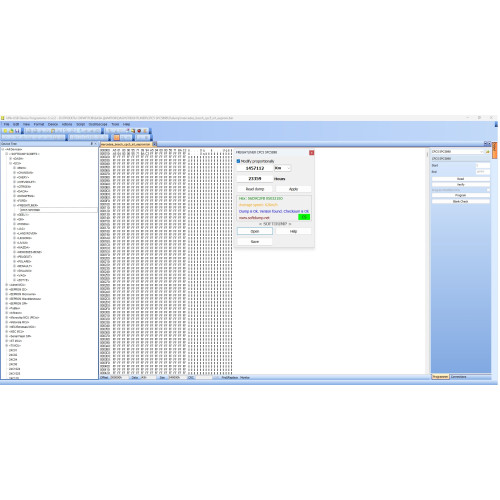Open the Oscilloscope menu
This screenshot has width=500, height=500.
point(98,124)
